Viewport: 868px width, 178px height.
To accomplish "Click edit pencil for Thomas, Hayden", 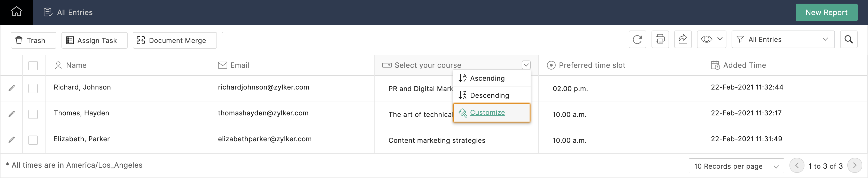I will [12, 114].
